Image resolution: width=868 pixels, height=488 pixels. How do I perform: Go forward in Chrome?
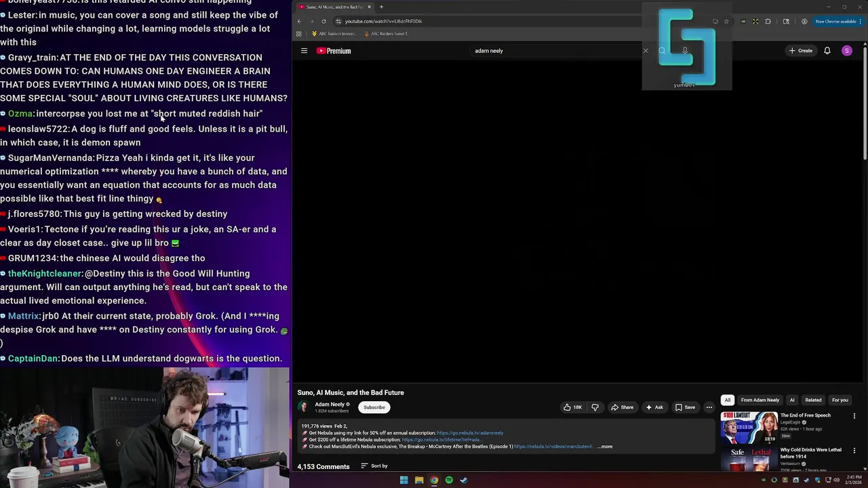[311, 21]
